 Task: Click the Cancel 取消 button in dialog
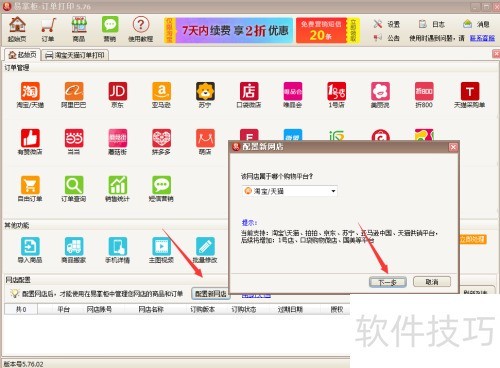(432, 282)
